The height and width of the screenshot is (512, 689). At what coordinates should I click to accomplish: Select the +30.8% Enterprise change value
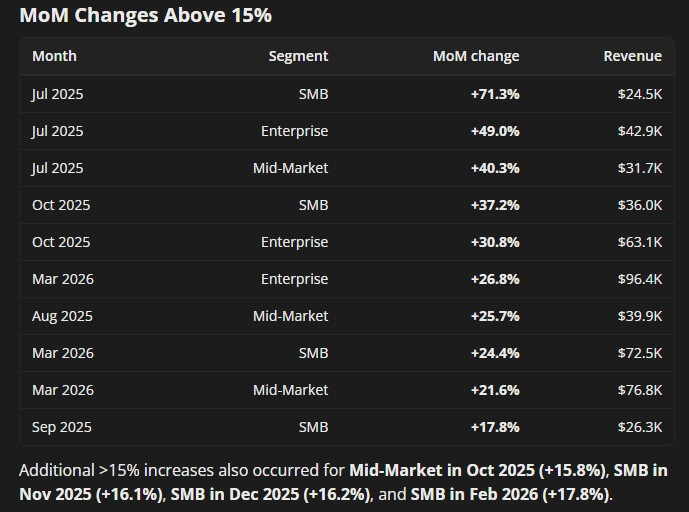[495, 242]
